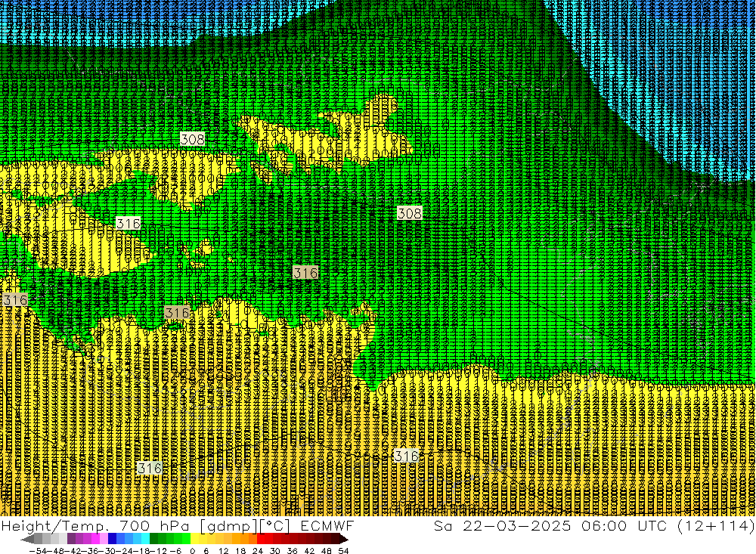Click the '06:00 UTC' time text
Viewport: 756px width, 554px height.
626,525
